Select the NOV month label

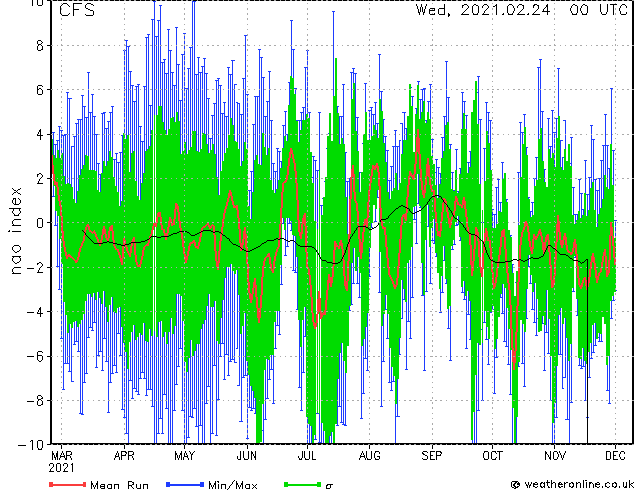[x=555, y=456]
